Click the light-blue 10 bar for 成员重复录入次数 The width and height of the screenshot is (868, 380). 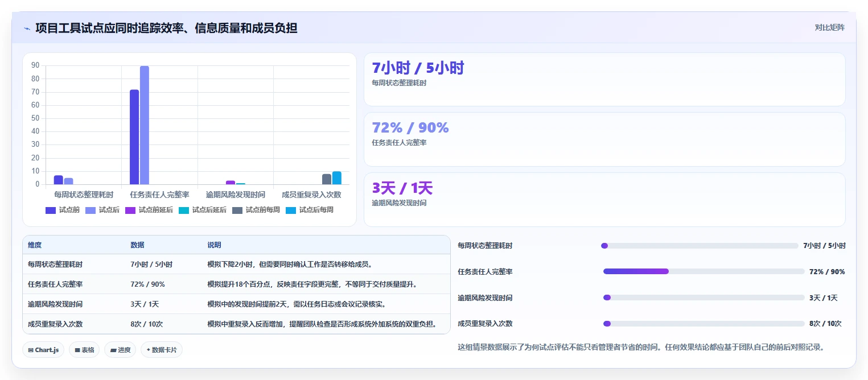point(337,178)
